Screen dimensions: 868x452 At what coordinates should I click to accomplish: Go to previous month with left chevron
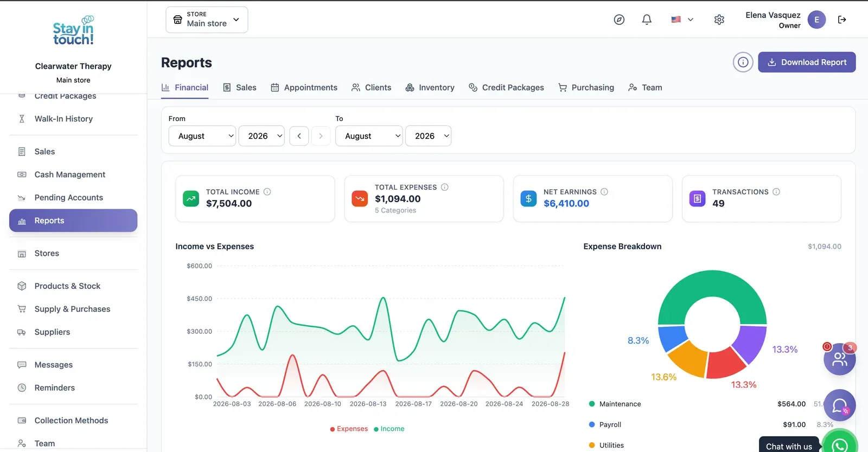(x=299, y=136)
